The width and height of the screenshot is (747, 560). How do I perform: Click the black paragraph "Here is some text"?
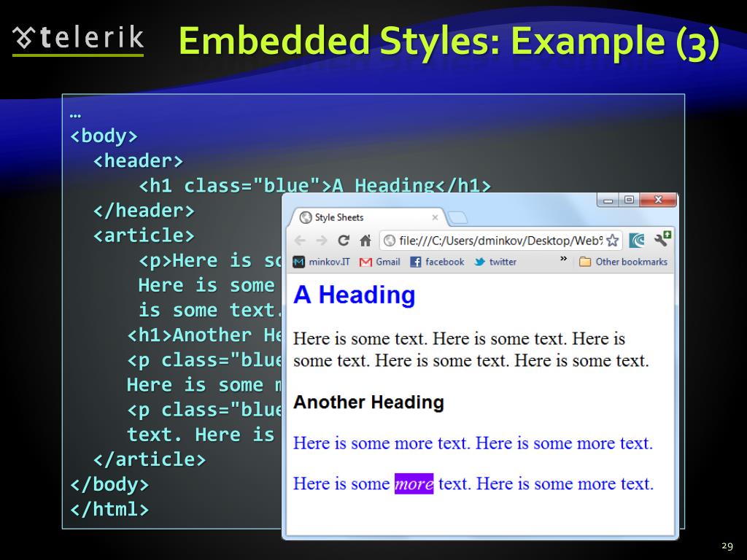471,349
